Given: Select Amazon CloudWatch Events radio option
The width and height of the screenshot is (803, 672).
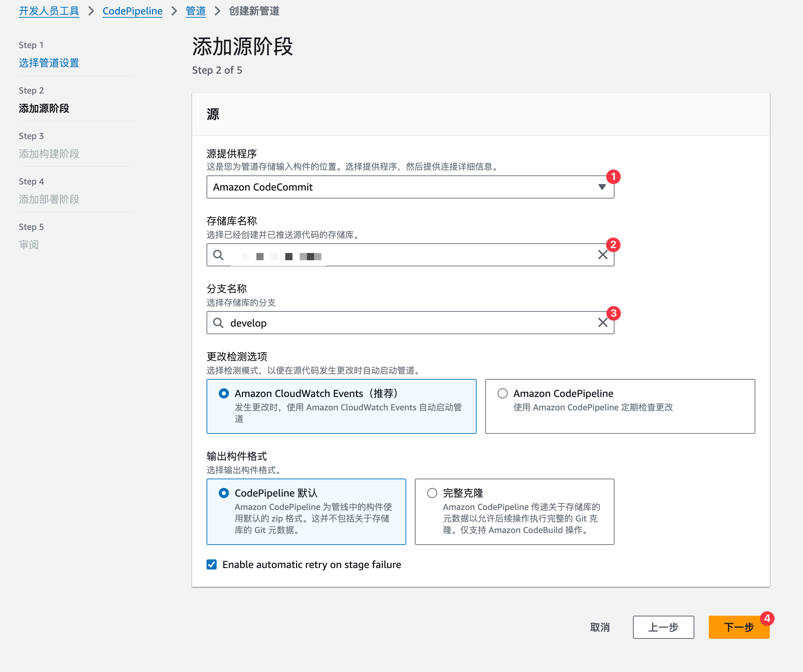Looking at the screenshot, I should [224, 393].
